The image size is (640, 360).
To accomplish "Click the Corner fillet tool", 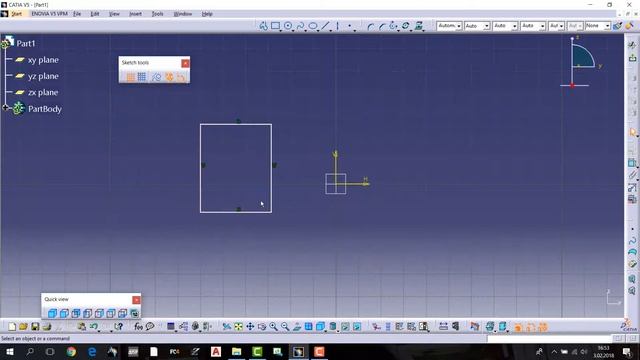I will tap(370, 26).
